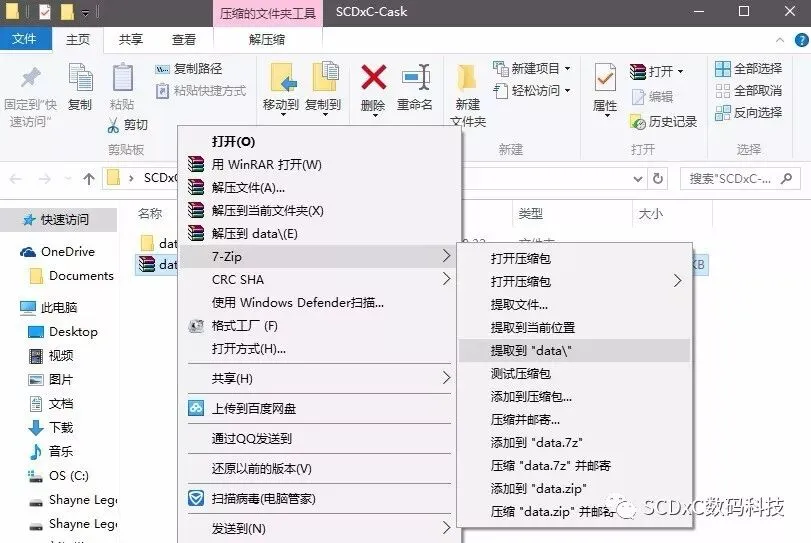Click 全部取消 select none
This screenshot has height=543, width=811.
pos(749,91)
